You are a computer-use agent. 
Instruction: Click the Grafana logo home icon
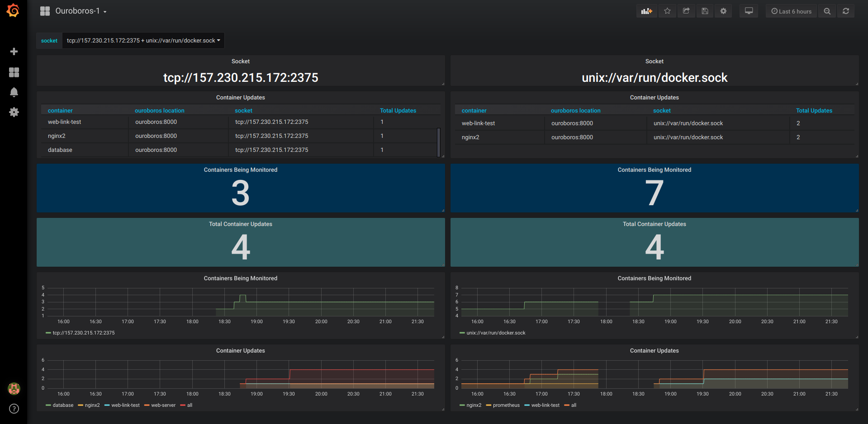[x=13, y=10]
